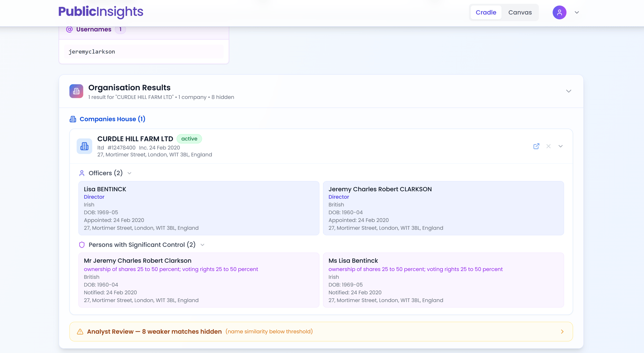The image size is (644, 353).
Task: Click the 'name similarity below threshold' note
Action: [x=269, y=332]
